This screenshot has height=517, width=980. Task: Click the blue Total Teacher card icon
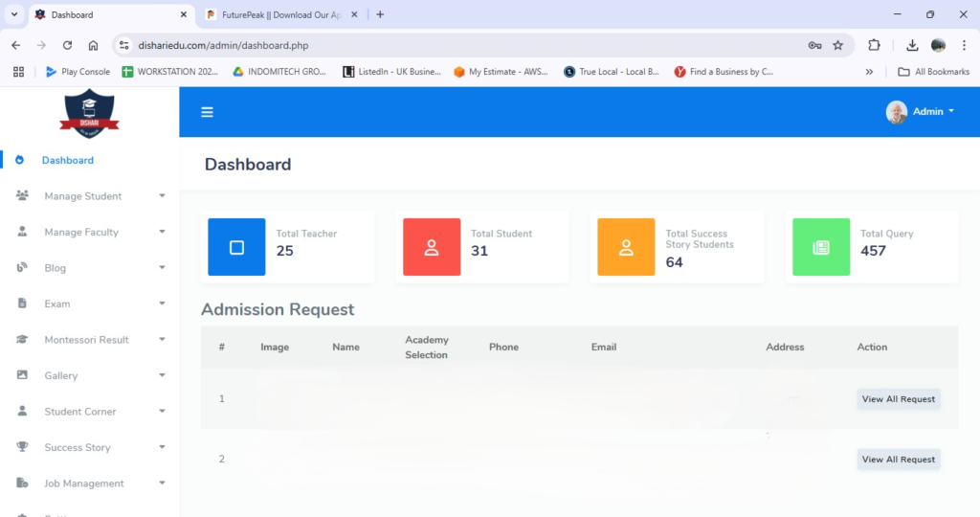[x=236, y=247]
